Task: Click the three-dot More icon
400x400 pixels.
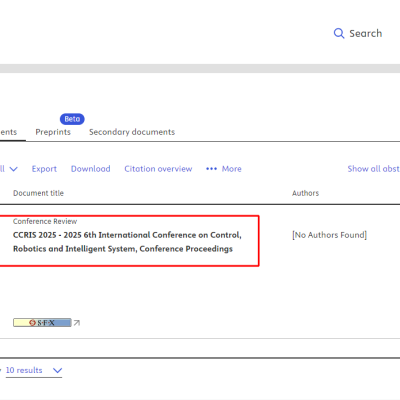Action: 211,169
